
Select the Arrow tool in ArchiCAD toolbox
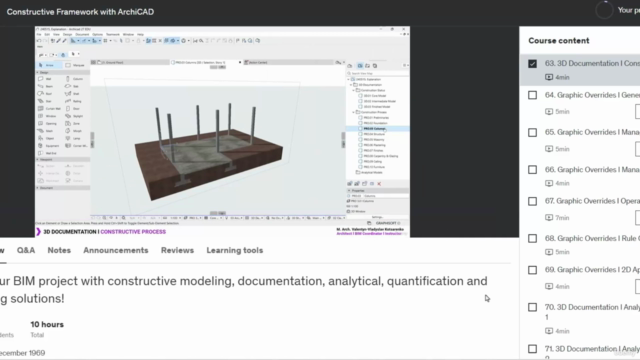coord(49,65)
